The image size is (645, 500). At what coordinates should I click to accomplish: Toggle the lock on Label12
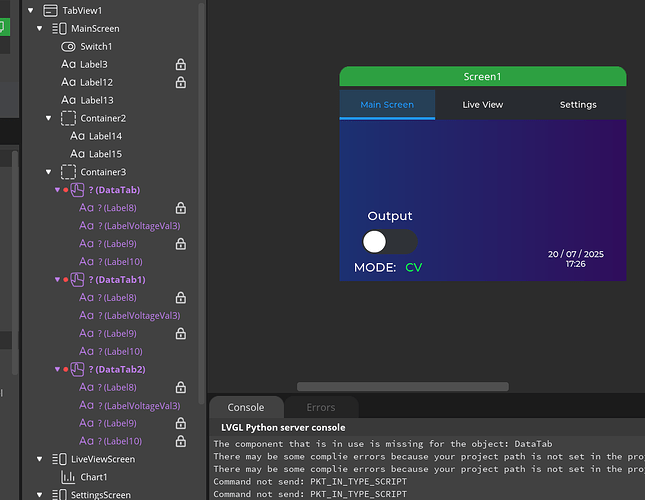point(181,83)
